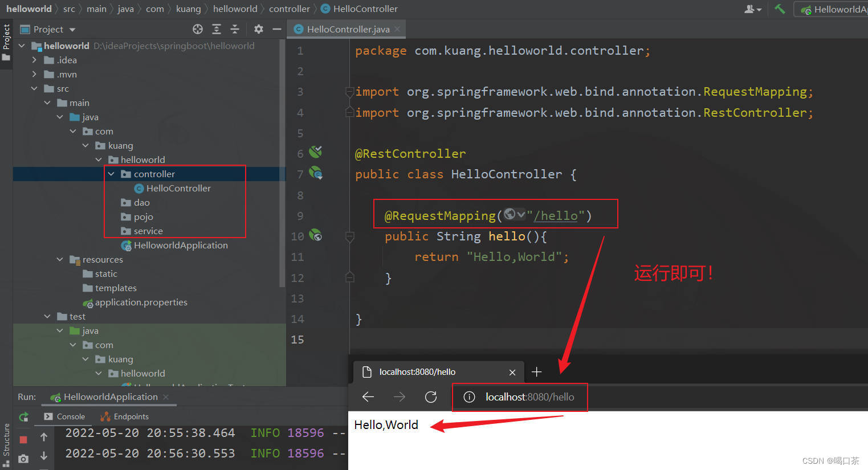
Task: Select HelloworldApplication in the project tree
Action: 174,245
